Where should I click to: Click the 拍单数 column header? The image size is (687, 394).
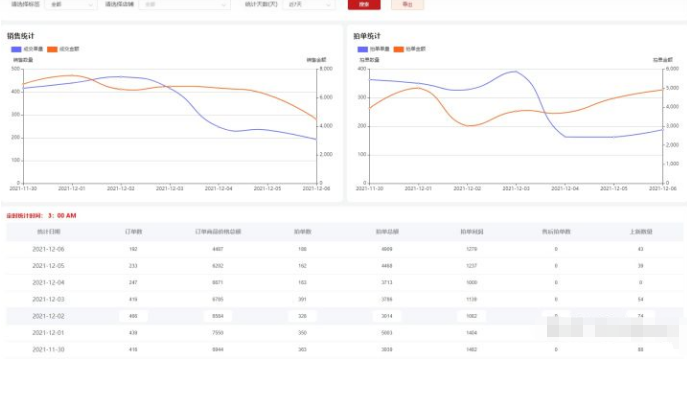point(302,231)
